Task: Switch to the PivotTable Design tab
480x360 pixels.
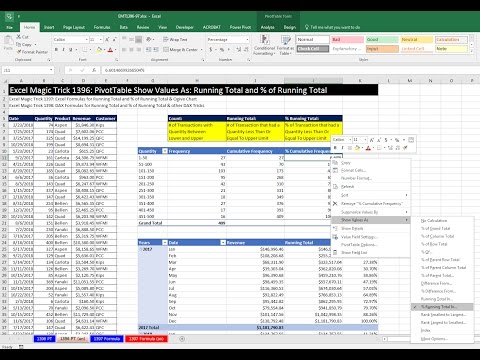Action: (x=290, y=27)
